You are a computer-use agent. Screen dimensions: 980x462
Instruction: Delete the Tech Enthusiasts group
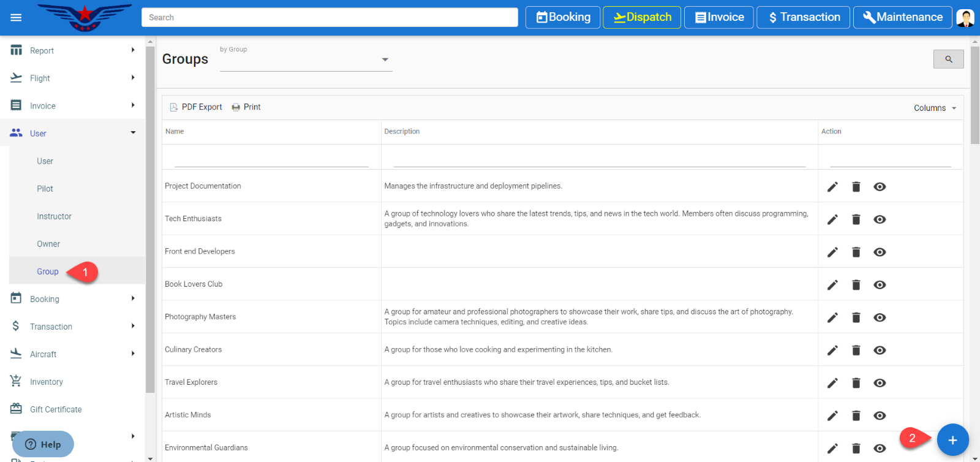click(856, 219)
